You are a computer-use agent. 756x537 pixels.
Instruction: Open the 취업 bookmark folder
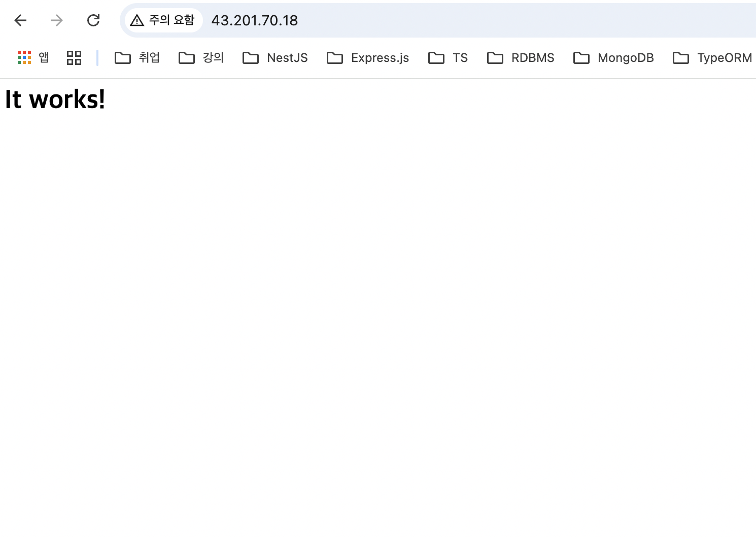coord(137,57)
